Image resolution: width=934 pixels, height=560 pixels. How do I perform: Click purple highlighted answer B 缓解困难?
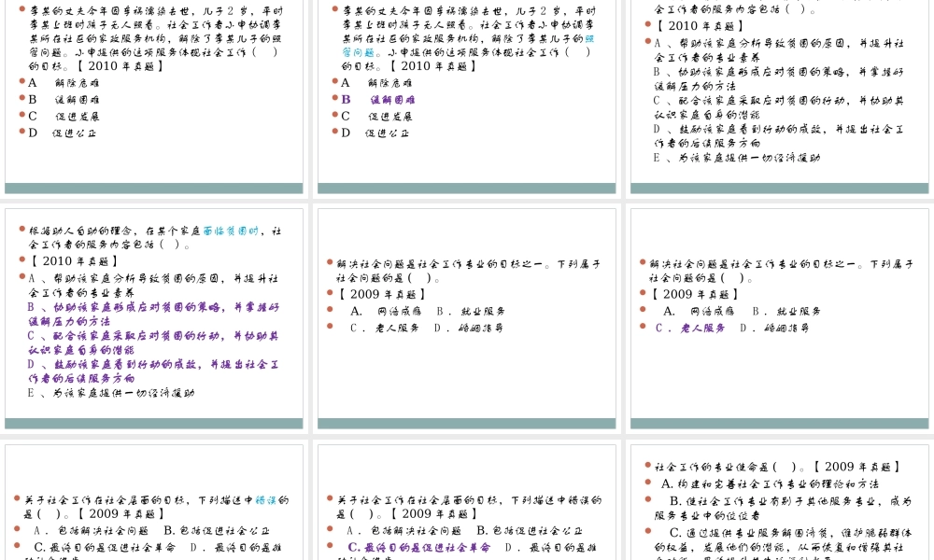click(378, 99)
